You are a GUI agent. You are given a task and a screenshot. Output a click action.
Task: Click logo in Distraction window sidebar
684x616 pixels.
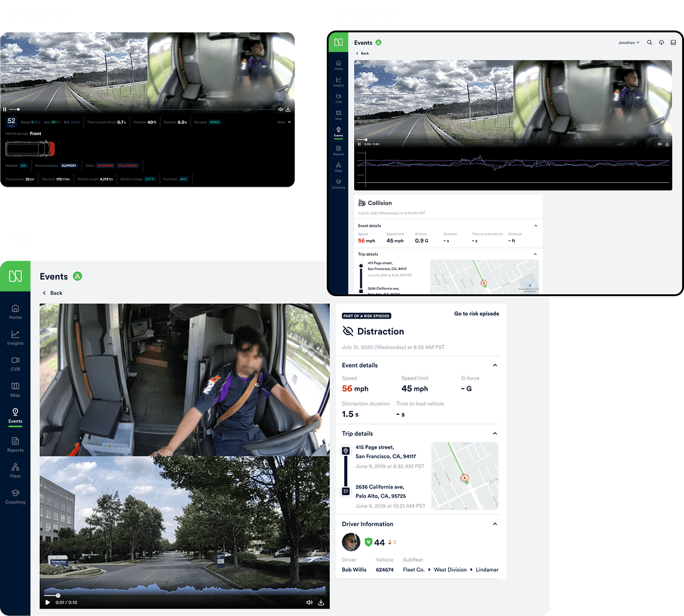(16, 276)
